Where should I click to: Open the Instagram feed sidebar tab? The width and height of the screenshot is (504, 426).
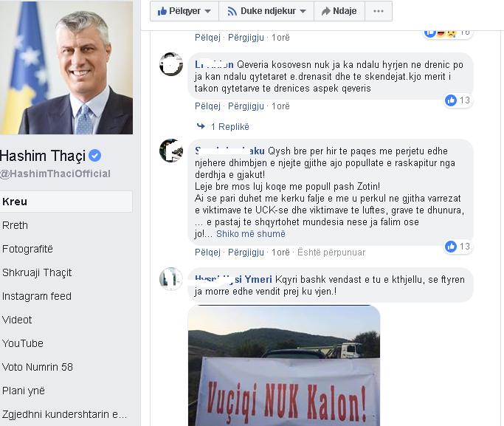(37, 296)
